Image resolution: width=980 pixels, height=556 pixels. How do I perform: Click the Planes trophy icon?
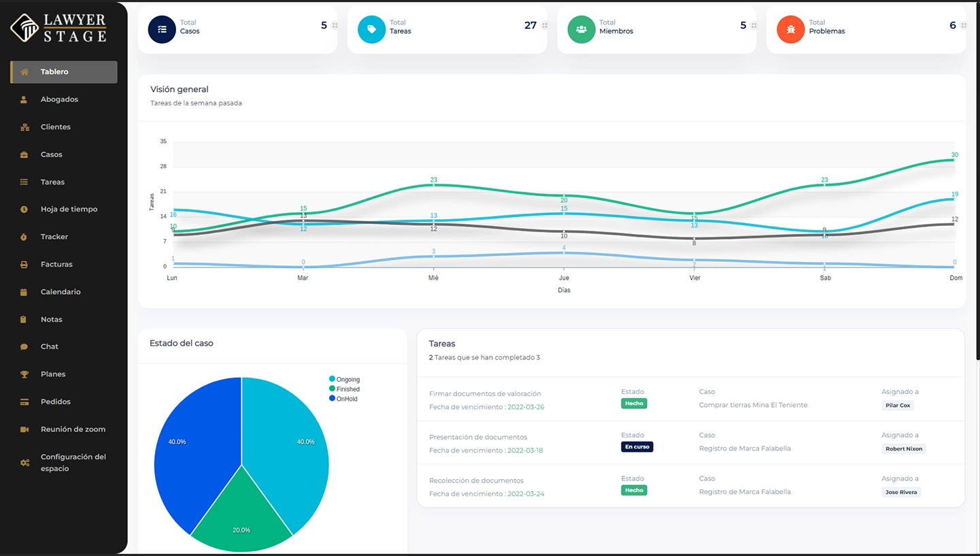click(x=24, y=374)
